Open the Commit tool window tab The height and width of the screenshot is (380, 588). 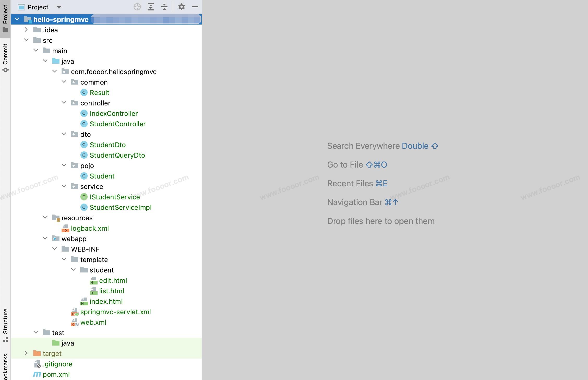pyautogui.click(x=5, y=57)
